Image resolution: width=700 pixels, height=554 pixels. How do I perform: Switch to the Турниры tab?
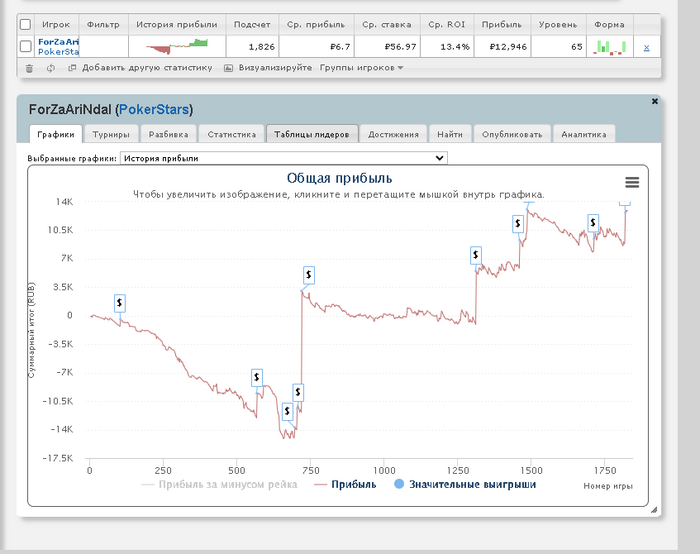[x=111, y=134]
